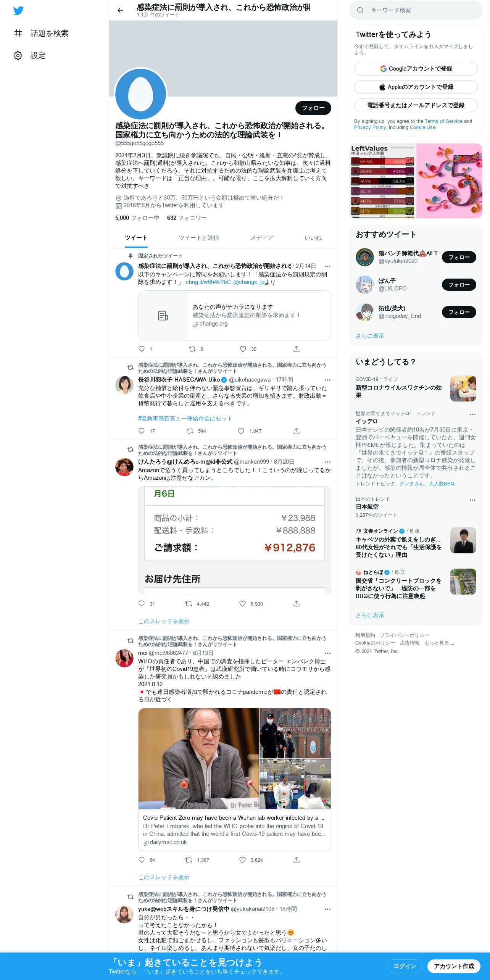Open the Dr Peter Embarek photo
The image size is (490, 980).
pyautogui.click(x=198, y=759)
